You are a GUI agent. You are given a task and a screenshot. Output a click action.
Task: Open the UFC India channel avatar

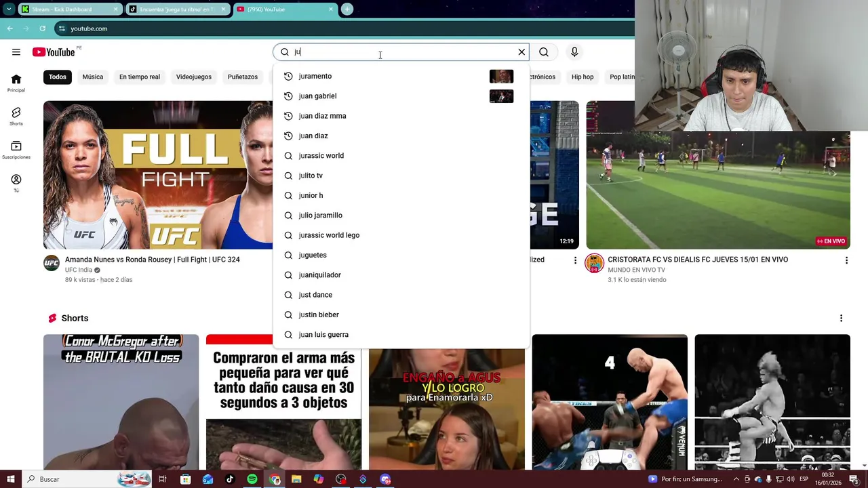pos(52,263)
